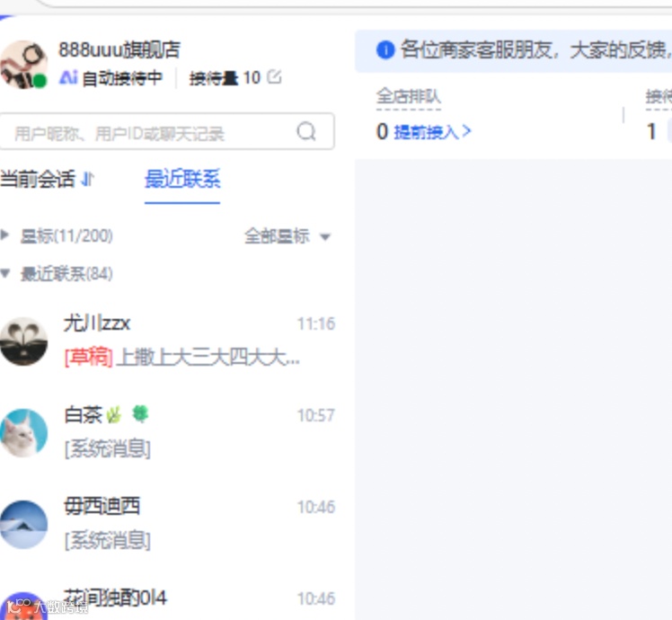Screen dimensions: 672x620
Task: Open 尤川zzx contact avatar
Action: tap(23, 341)
